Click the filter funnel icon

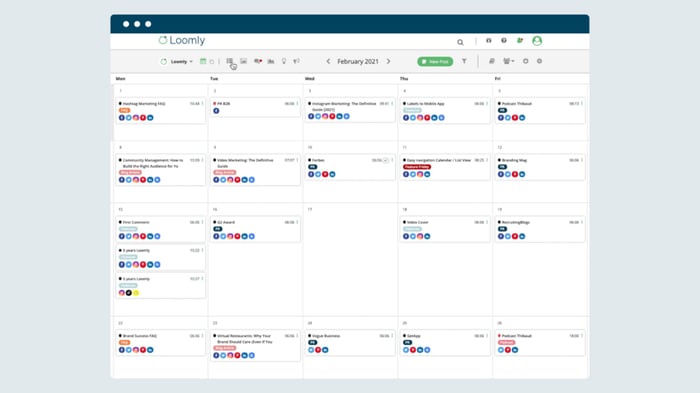coord(464,61)
